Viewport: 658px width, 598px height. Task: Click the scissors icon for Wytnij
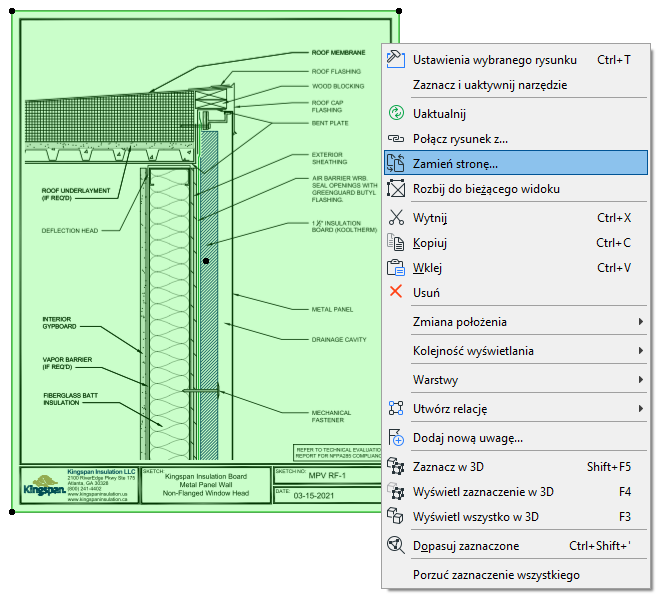(x=395, y=217)
